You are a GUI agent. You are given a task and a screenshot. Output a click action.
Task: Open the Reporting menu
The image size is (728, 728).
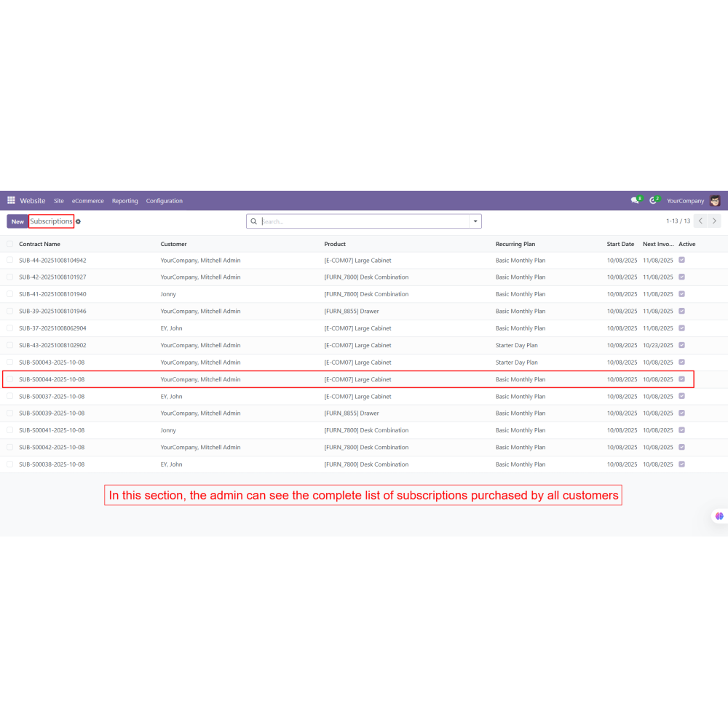pos(124,201)
